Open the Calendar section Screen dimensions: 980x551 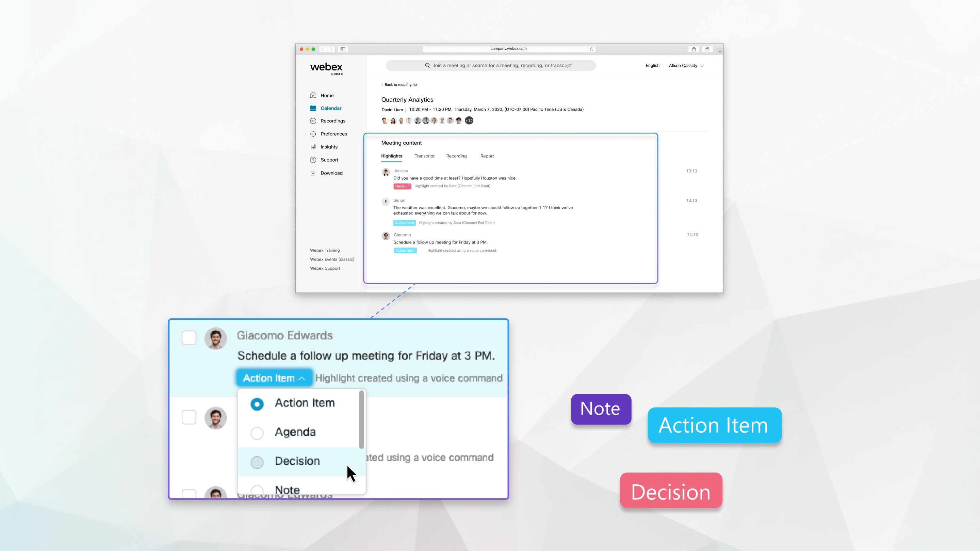(330, 107)
